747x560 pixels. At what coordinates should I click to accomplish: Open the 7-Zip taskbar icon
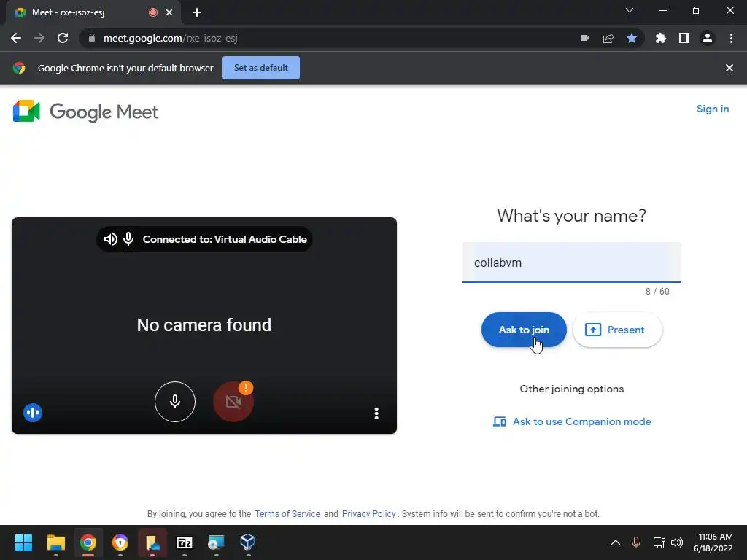(185, 542)
